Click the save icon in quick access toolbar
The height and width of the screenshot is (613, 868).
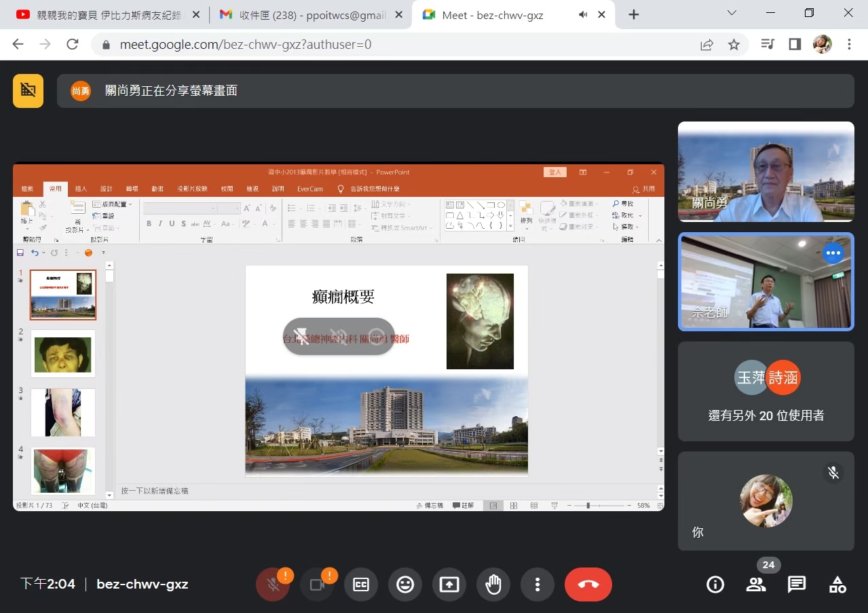coord(20,253)
